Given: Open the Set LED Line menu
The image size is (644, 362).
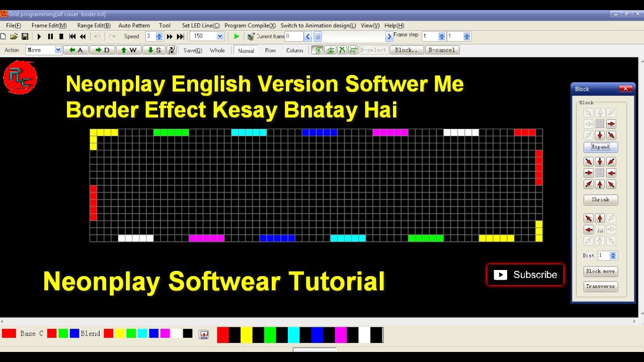Looking at the screenshot, I should point(201,25).
